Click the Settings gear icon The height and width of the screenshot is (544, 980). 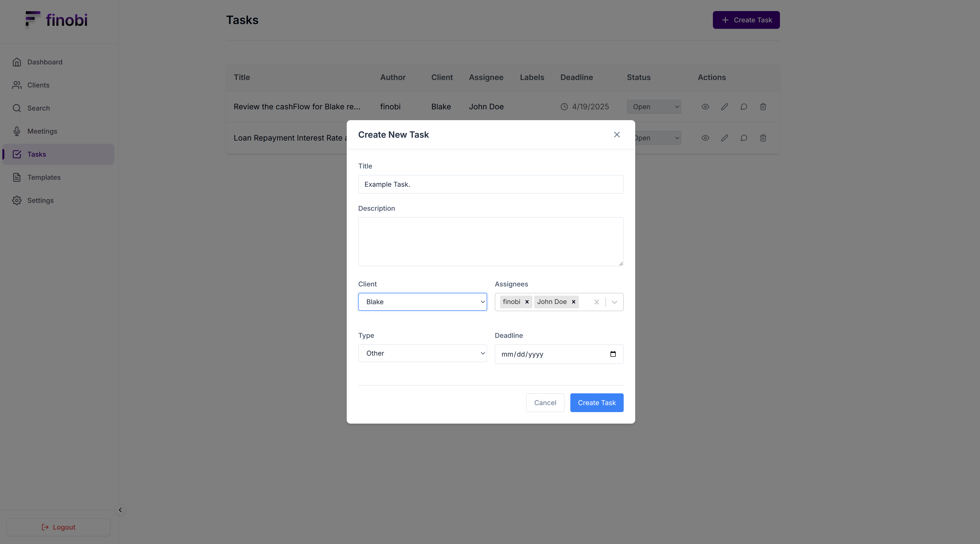point(17,200)
